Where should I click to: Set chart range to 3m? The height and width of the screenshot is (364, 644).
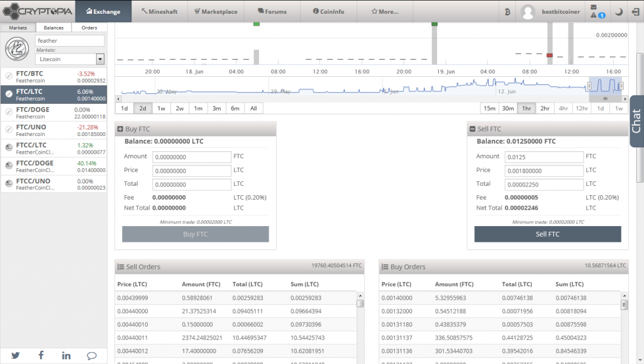coord(216,108)
